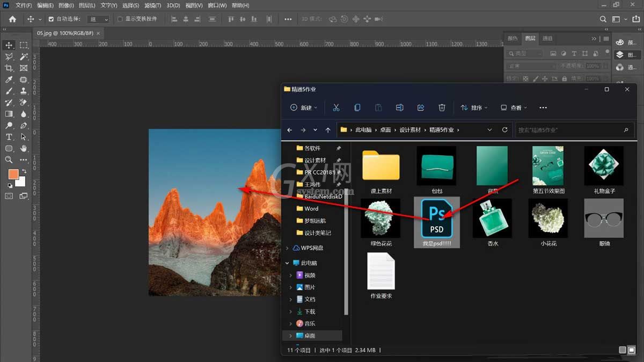Click Copy icon in Explorer toolbar
This screenshot has width=644, height=362.
[x=357, y=107]
